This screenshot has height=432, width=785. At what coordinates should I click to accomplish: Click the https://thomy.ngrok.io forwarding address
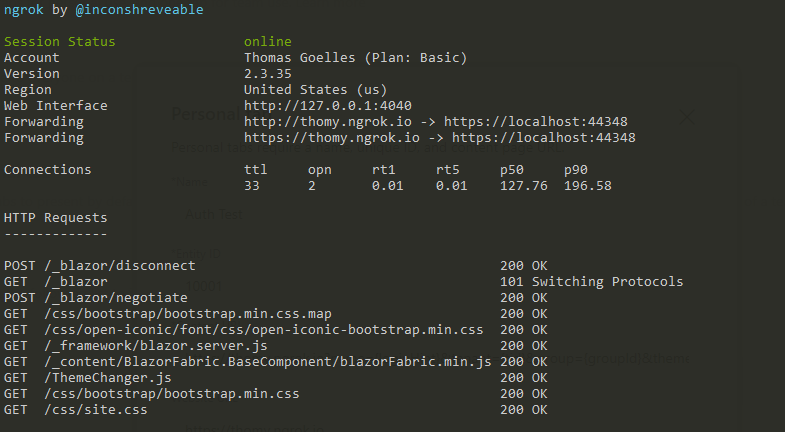click(x=331, y=138)
